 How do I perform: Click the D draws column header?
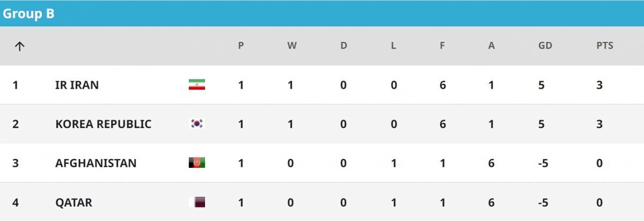click(343, 46)
